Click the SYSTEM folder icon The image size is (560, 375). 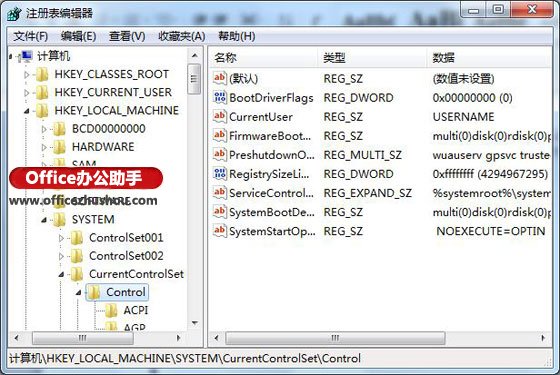coord(59,220)
